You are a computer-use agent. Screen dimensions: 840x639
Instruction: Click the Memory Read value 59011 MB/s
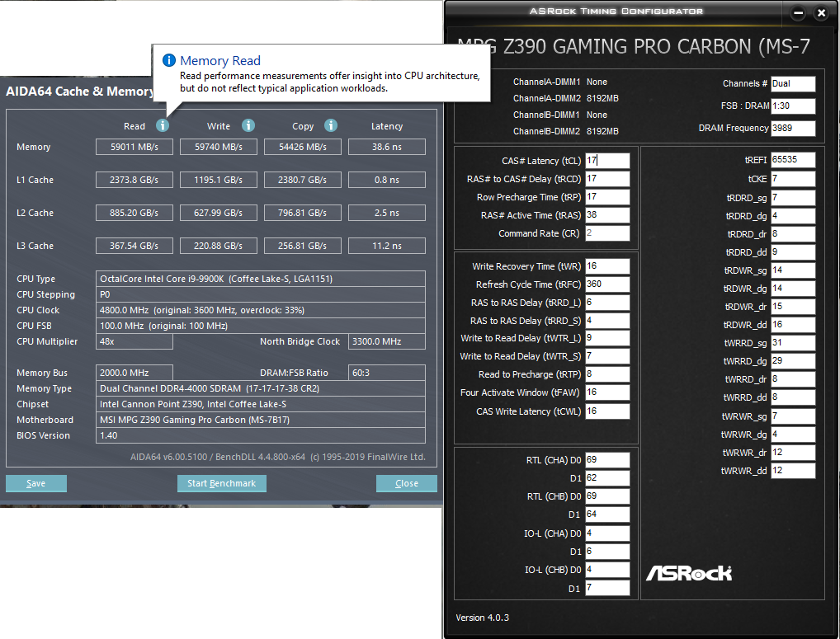[x=134, y=147]
